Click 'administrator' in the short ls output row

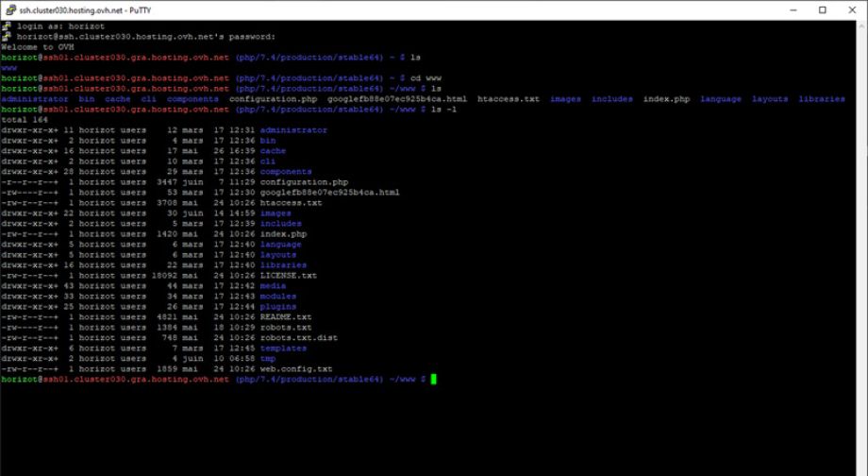pyautogui.click(x=34, y=99)
